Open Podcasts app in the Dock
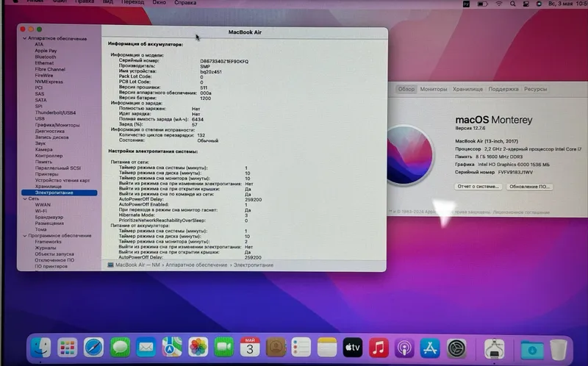Screen dimensions: 588x366 404,348
